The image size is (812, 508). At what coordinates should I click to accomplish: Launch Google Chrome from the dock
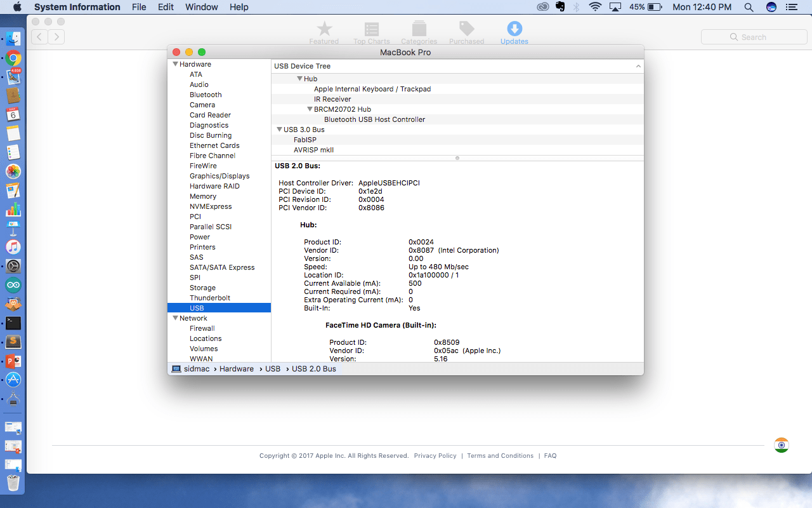pos(13,58)
